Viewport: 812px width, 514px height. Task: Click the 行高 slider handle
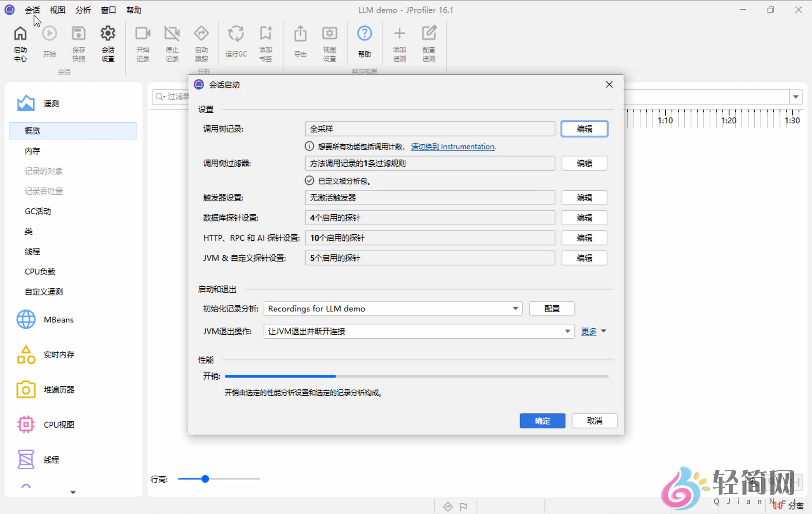coord(205,479)
